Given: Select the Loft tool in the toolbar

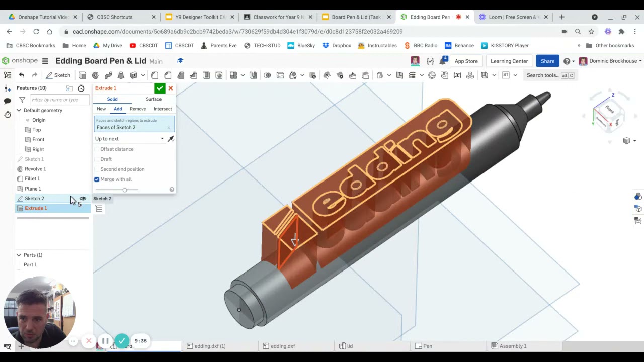Looking at the screenshot, I should [121, 75].
